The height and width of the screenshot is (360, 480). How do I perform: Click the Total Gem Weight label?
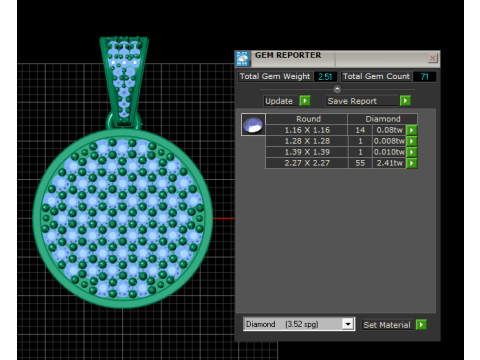coord(275,76)
